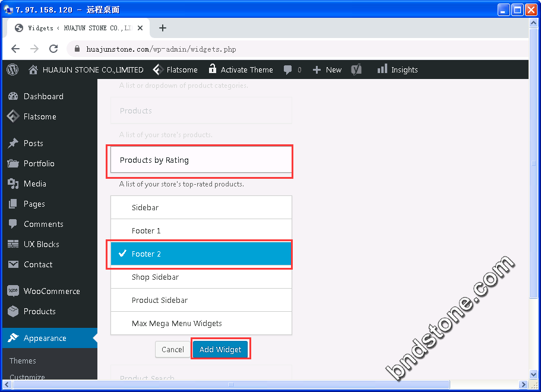Click the scroll left arrow of horizontal scrollbar

[7, 384]
